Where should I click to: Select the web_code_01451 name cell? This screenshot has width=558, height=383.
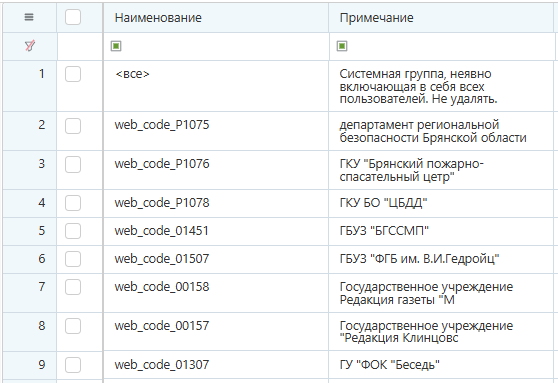(216, 231)
